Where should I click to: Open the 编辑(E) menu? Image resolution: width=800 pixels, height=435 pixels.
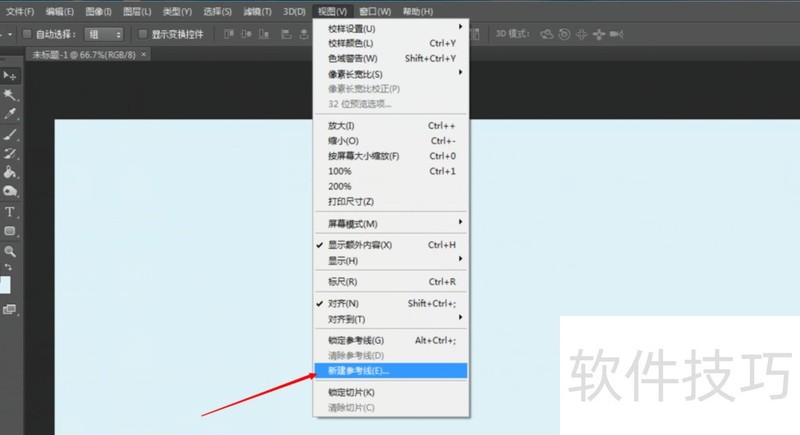[x=60, y=11]
